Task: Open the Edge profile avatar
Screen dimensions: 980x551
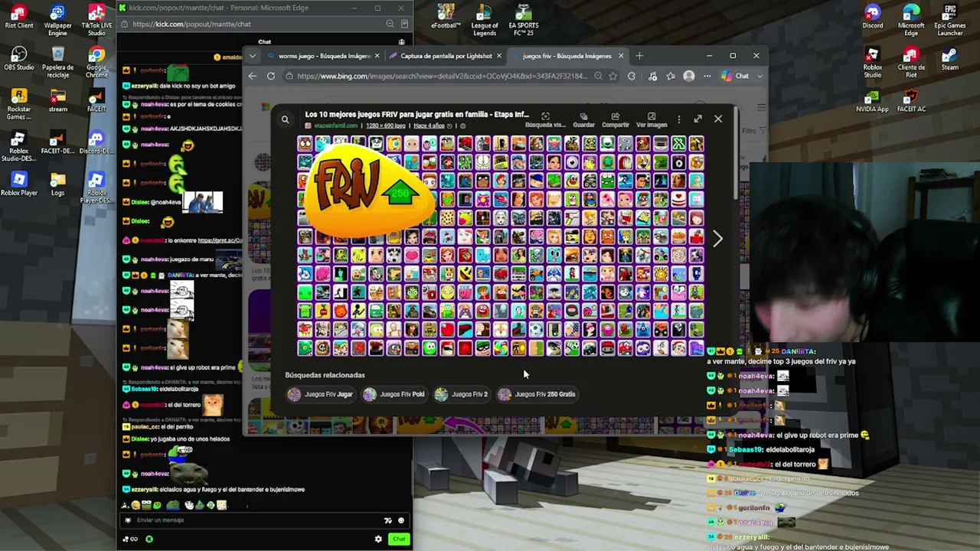Action: pos(689,76)
